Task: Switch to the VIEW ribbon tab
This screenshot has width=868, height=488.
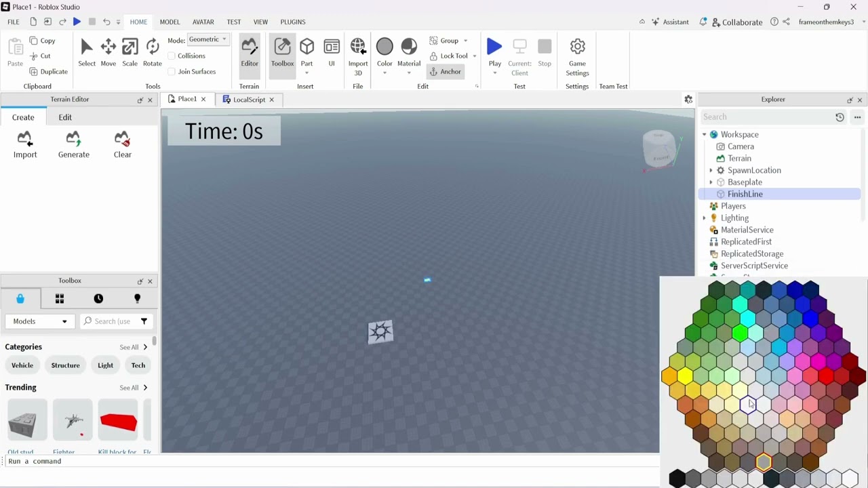Action: [x=260, y=22]
